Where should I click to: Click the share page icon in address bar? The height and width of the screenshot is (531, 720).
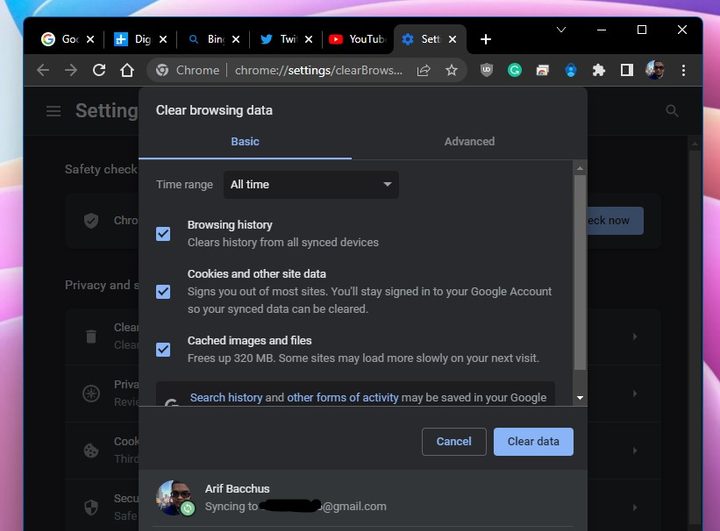click(423, 70)
